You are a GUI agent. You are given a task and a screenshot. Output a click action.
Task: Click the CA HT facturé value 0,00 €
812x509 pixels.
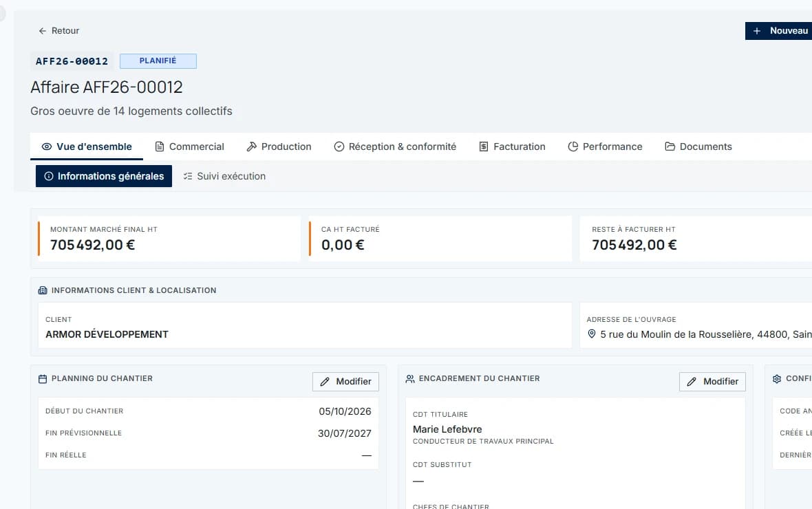[x=342, y=245]
